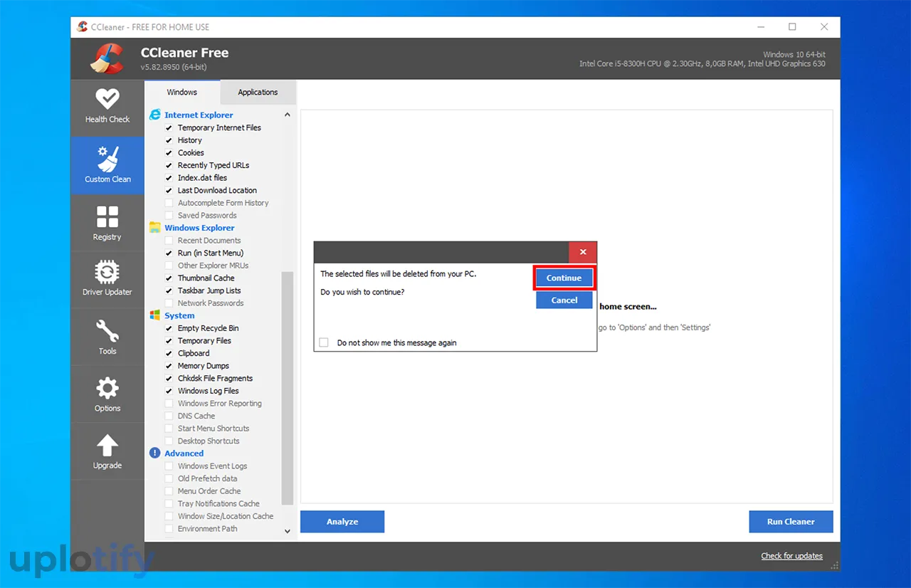This screenshot has width=911, height=588.
Task: Switch to the Windows tab
Action: click(182, 92)
